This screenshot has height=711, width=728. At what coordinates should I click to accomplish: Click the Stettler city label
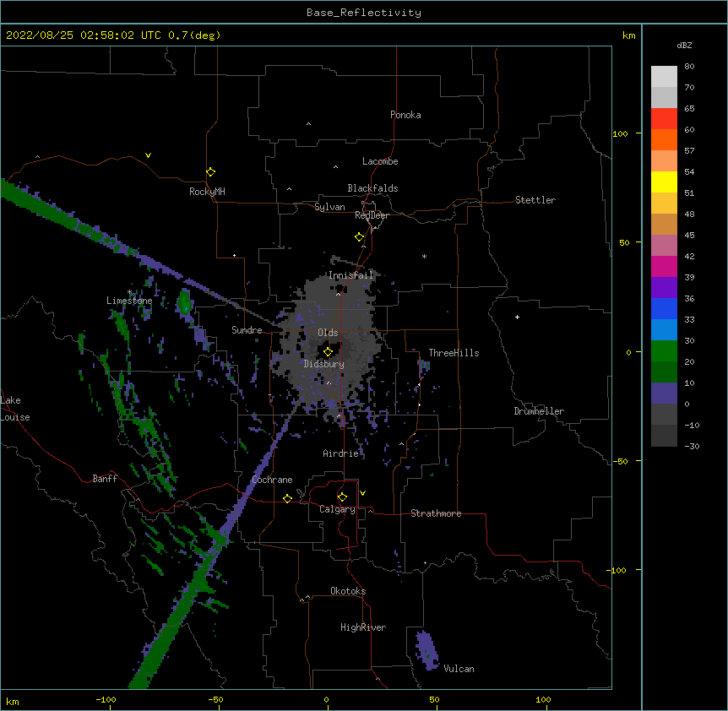(535, 200)
